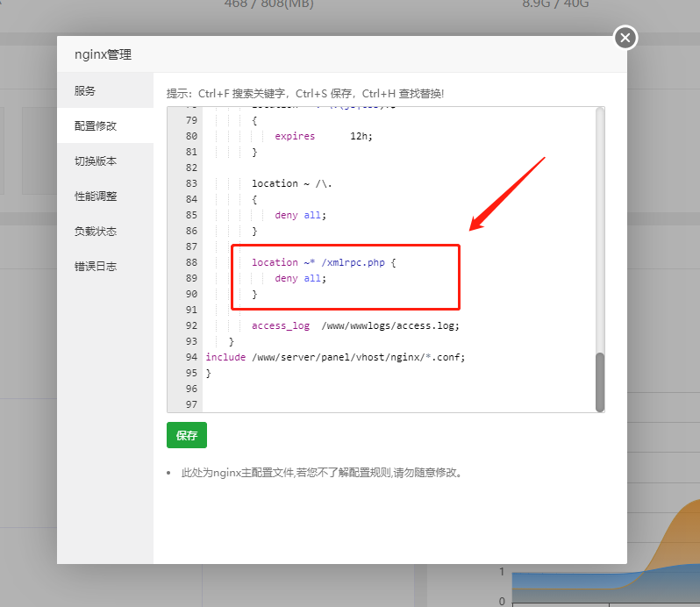Open the 错误日志 tab
700x607 pixels.
click(105, 267)
